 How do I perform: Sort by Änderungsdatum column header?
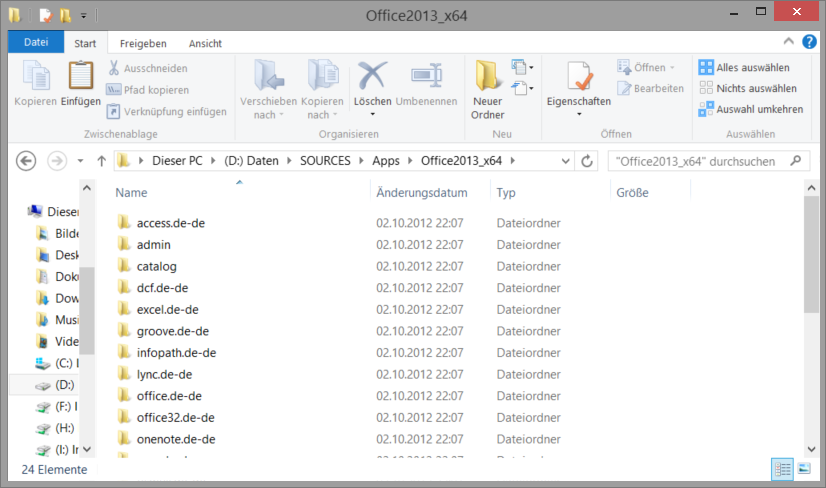422,192
